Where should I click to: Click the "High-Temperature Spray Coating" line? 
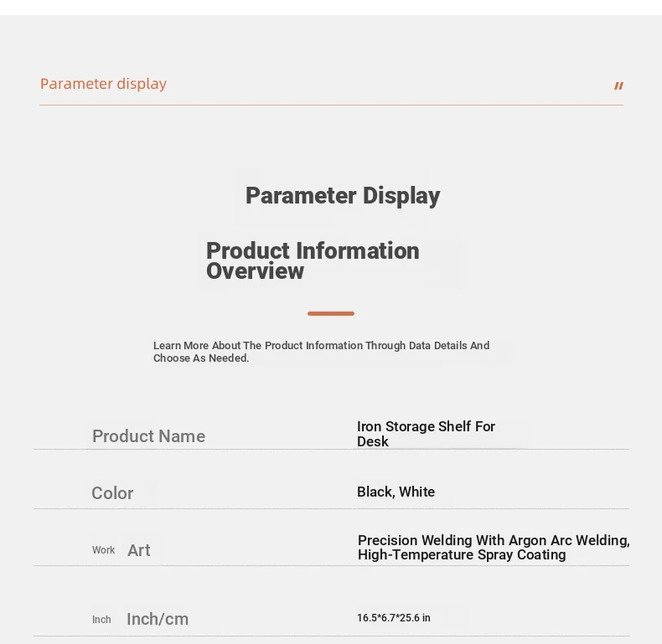click(462, 555)
